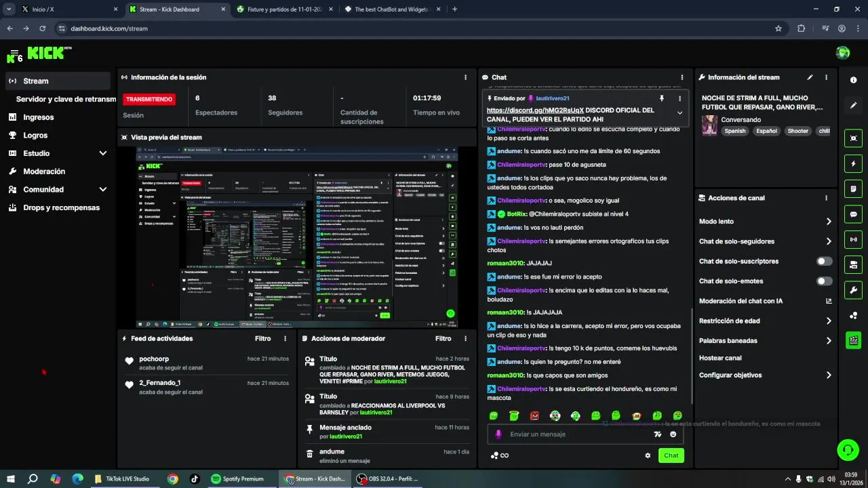Screen dimensions: 868x488
Task: Expand Modo lento settings
Action: coord(829,222)
